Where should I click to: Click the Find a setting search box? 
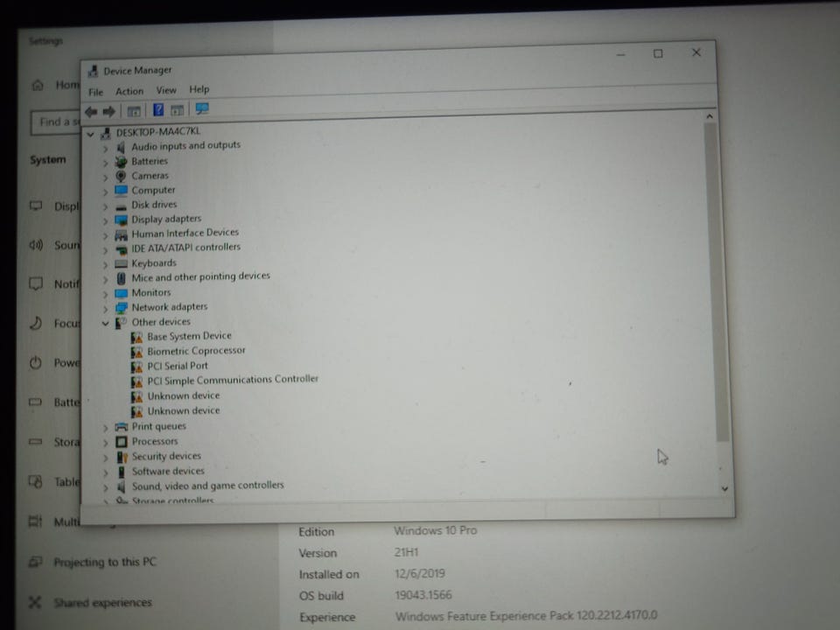point(56,122)
